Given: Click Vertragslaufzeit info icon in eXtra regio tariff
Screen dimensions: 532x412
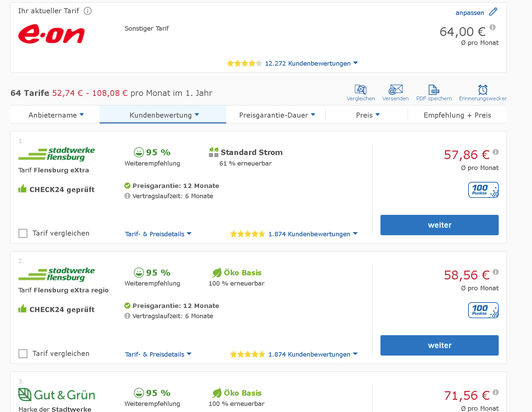Looking at the screenshot, I should [x=127, y=316].
